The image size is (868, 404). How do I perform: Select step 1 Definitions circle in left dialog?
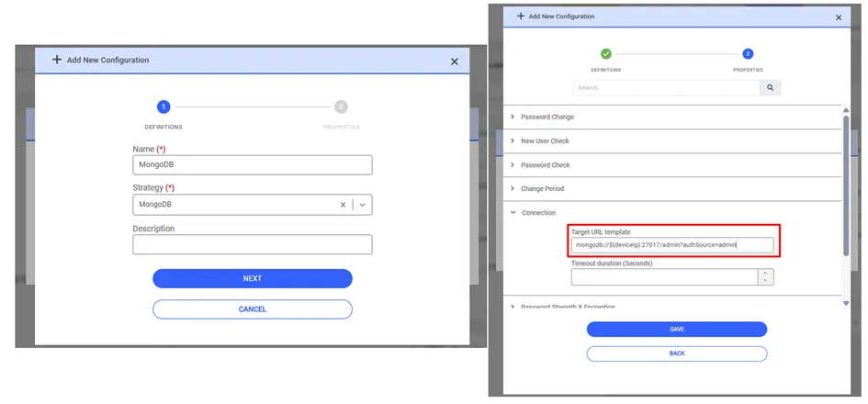tap(163, 107)
